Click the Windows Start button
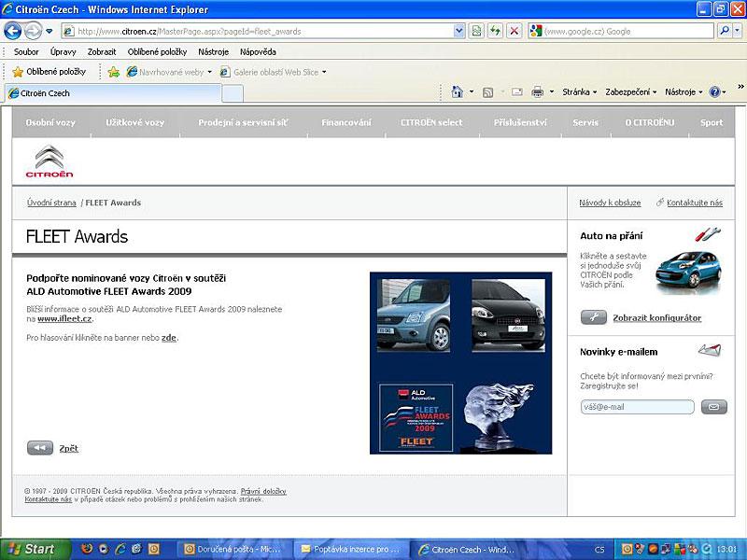 pos(35,549)
